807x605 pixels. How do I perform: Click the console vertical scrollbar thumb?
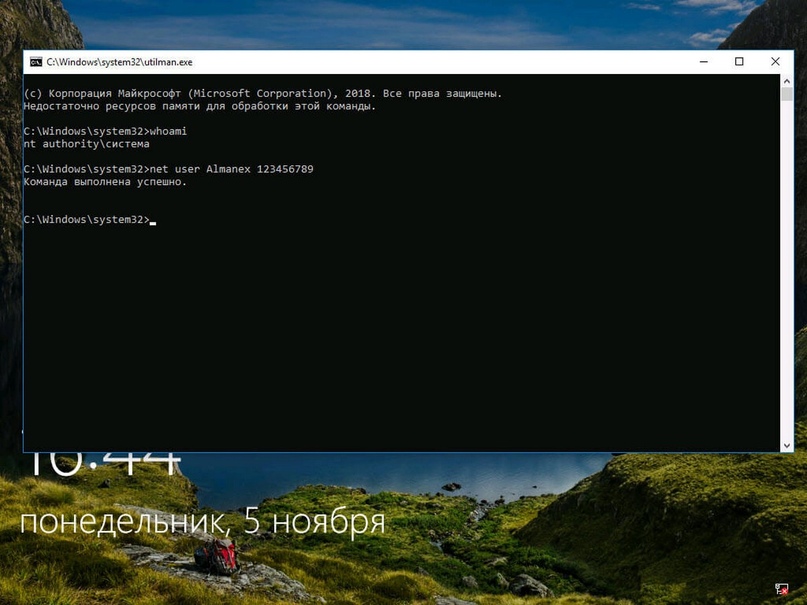[786, 94]
